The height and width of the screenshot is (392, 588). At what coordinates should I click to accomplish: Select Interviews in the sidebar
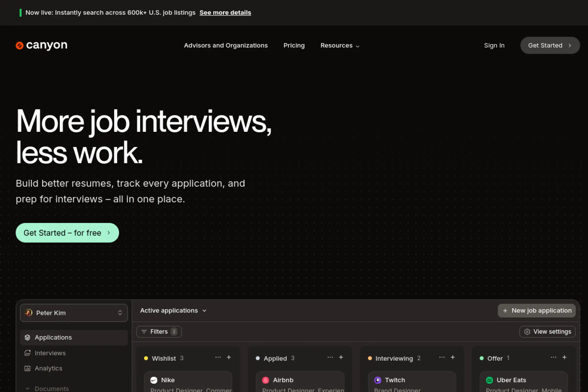(x=50, y=353)
